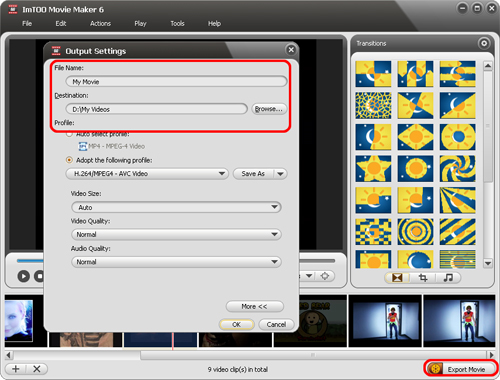Viewport: 500px width, 380px height.
Task: Select the ring donut transition thumbnail
Action: [x=457, y=137]
